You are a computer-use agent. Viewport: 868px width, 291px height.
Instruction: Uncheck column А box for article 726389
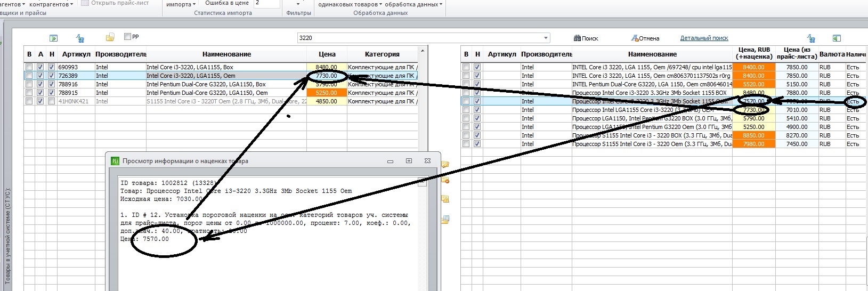coord(40,76)
